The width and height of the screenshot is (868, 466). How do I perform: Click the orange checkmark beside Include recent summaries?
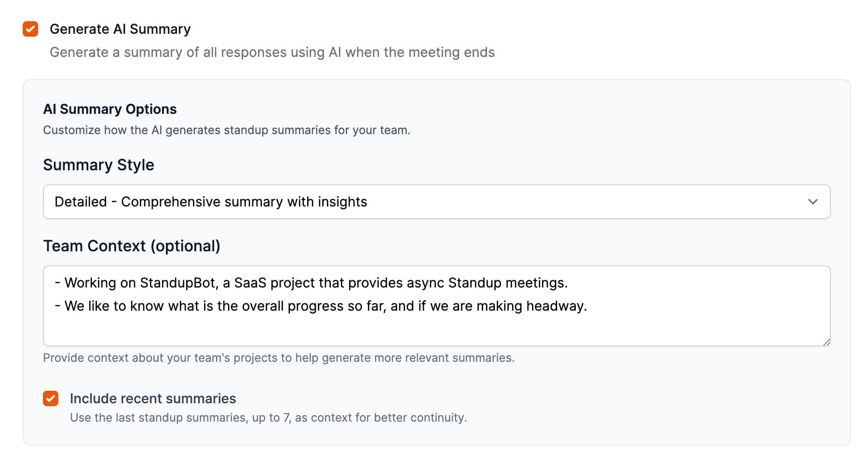tap(51, 398)
